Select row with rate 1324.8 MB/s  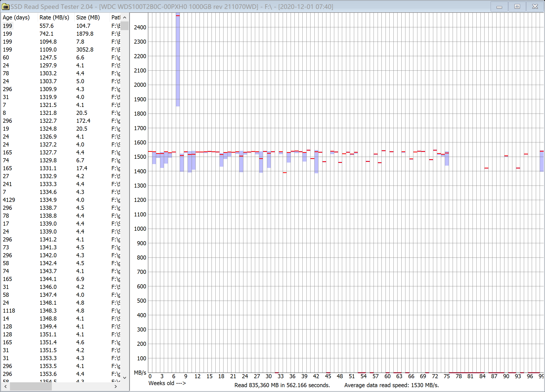[61, 129]
